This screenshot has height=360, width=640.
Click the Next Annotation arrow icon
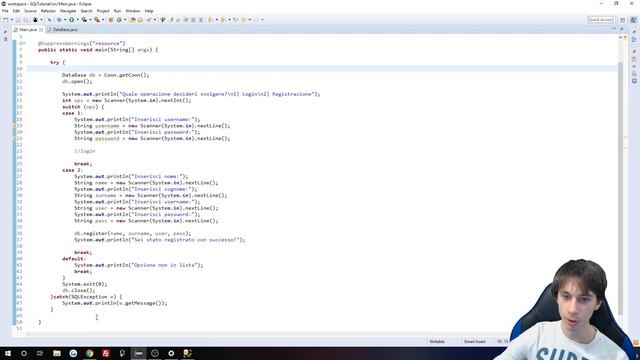click(210, 20)
